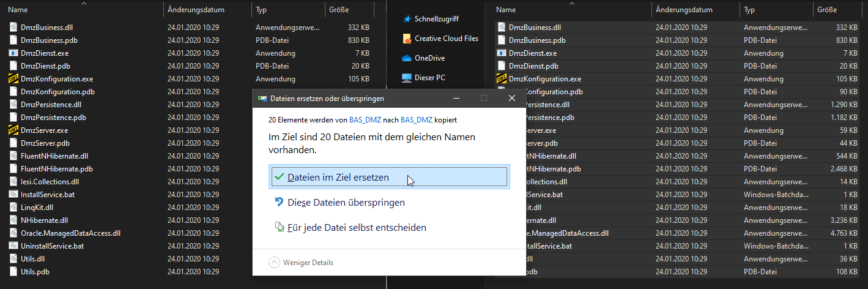Click DmzServer.exe icon in left window
Viewport: 868px width, 289px height.
(13, 130)
